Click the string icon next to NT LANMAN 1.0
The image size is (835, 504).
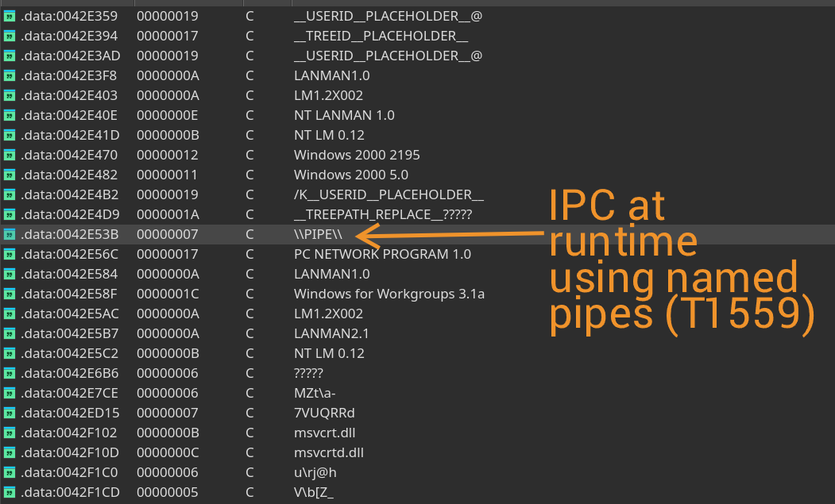pos(10,115)
